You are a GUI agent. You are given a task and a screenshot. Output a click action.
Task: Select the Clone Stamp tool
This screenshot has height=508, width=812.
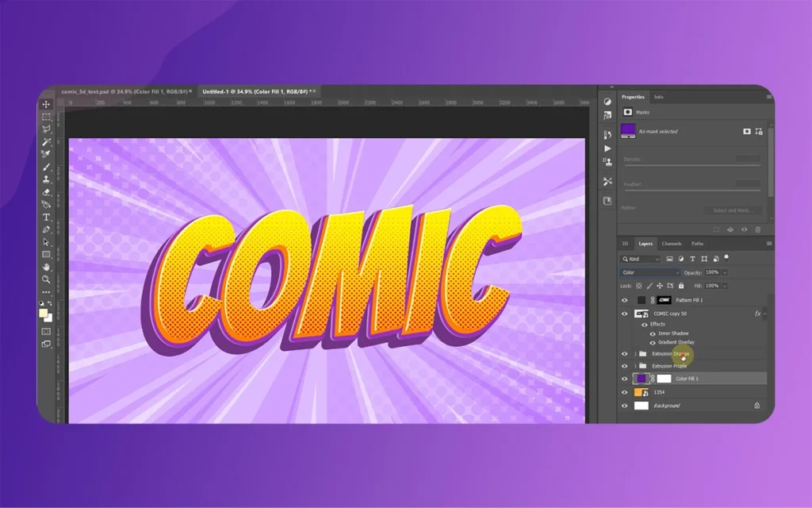46,179
